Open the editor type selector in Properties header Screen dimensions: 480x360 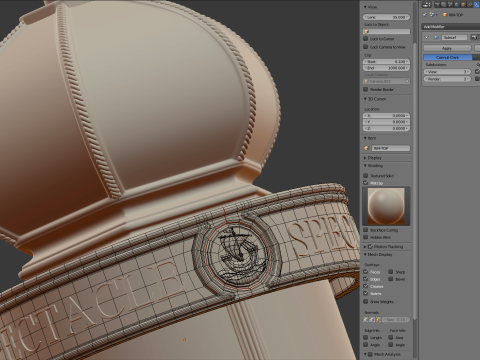[427, 5]
